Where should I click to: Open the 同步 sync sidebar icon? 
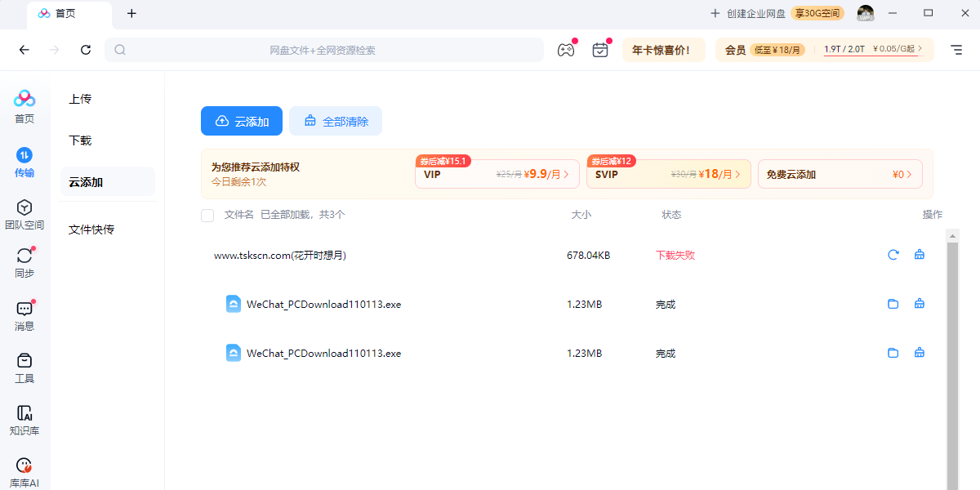(x=24, y=263)
